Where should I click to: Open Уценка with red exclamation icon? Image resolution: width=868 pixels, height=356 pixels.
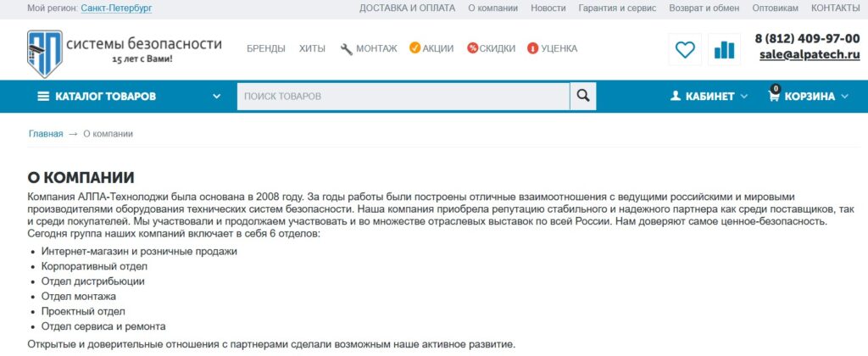coord(552,48)
